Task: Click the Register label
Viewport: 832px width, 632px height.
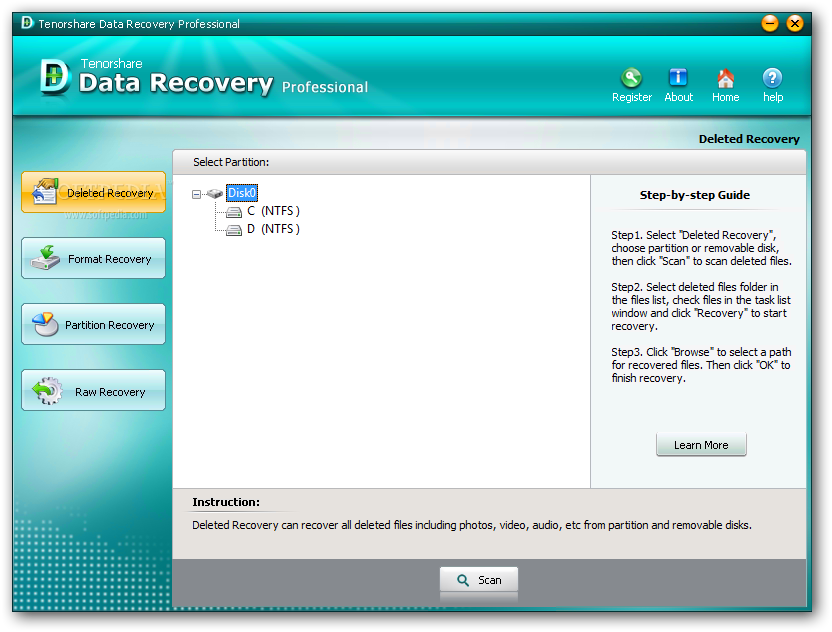Action: (x=631, y=97)
